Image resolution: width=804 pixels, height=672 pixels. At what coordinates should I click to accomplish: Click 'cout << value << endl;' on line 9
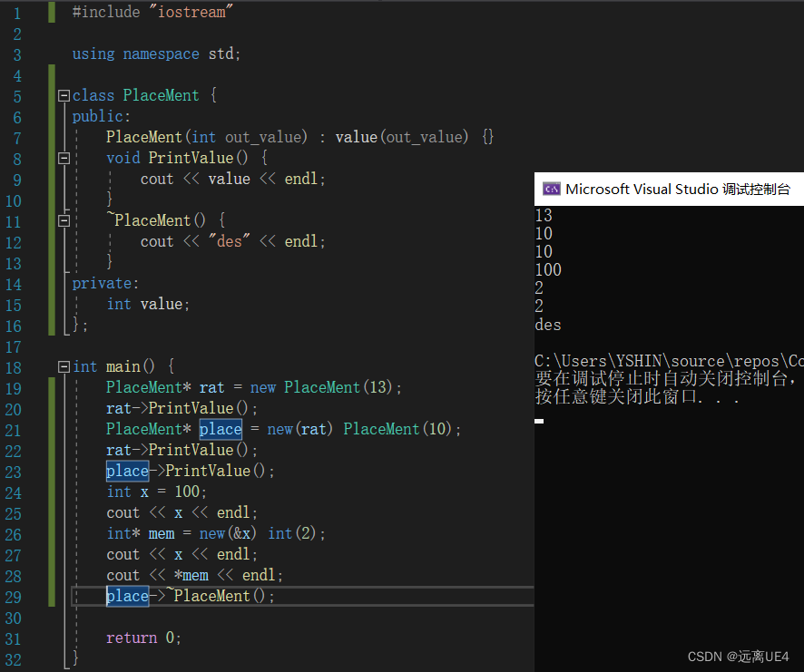(x=233, y=179)
